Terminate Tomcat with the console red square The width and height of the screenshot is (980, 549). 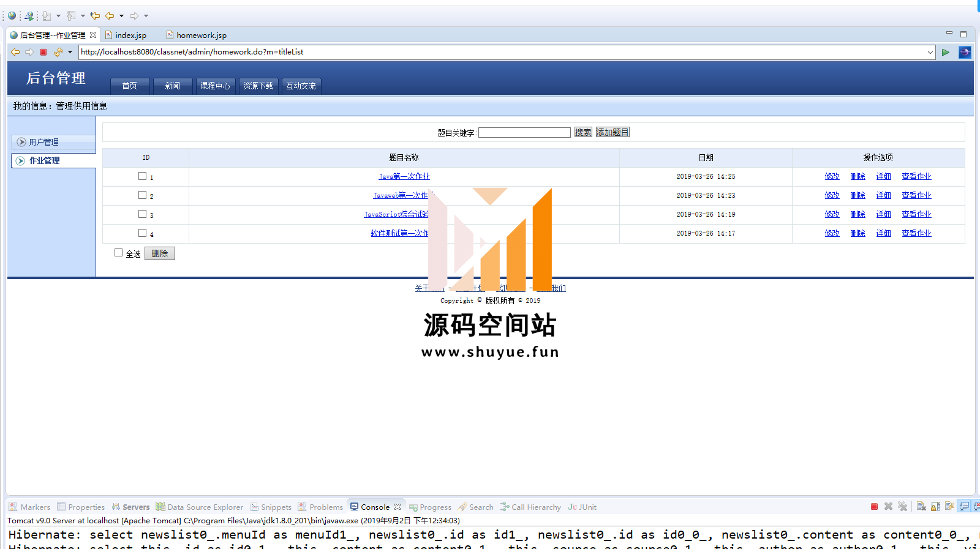pyautogui.click(x=874, y=507)
